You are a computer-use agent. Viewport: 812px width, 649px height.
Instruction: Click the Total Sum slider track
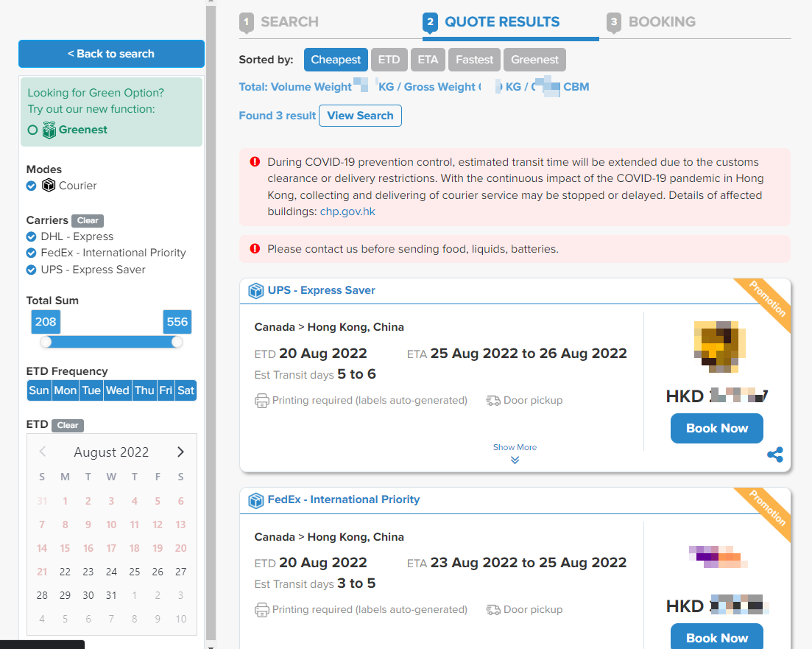pos(111,342)
